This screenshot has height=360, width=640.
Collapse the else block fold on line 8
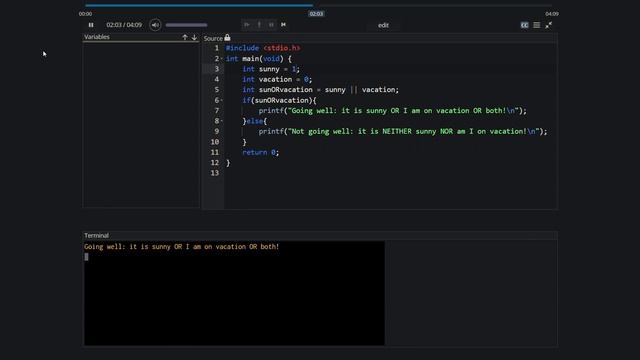(222, 121)
